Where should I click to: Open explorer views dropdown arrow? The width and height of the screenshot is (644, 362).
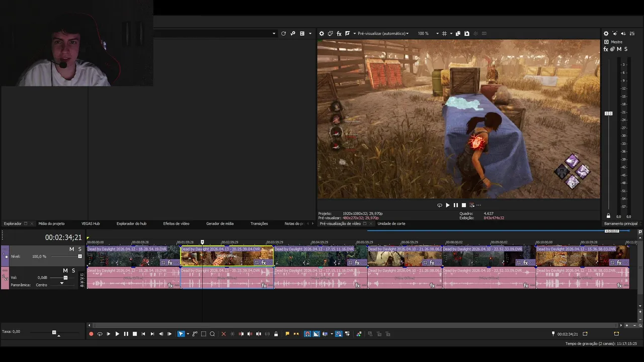[x=310, y=34]
